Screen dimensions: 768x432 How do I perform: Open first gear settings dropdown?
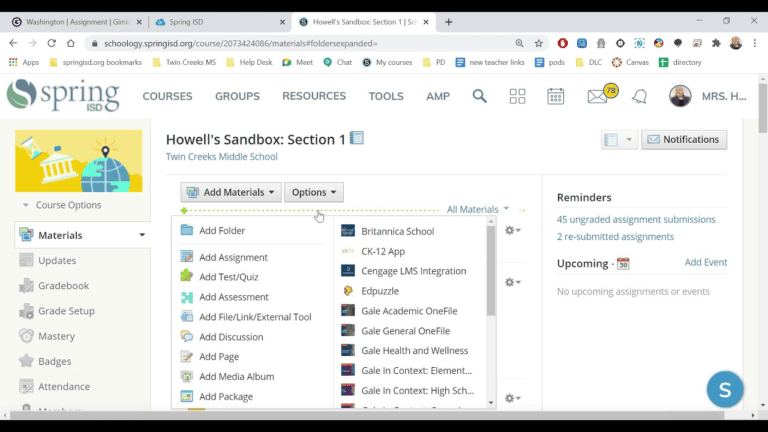click(512, 230)
